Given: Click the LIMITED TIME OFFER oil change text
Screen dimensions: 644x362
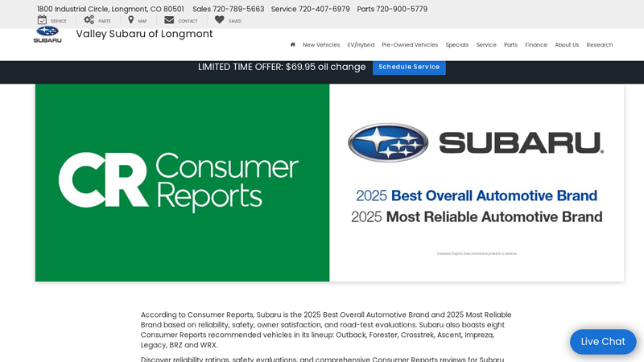Looking at the screenshot, I should point(282,67).
